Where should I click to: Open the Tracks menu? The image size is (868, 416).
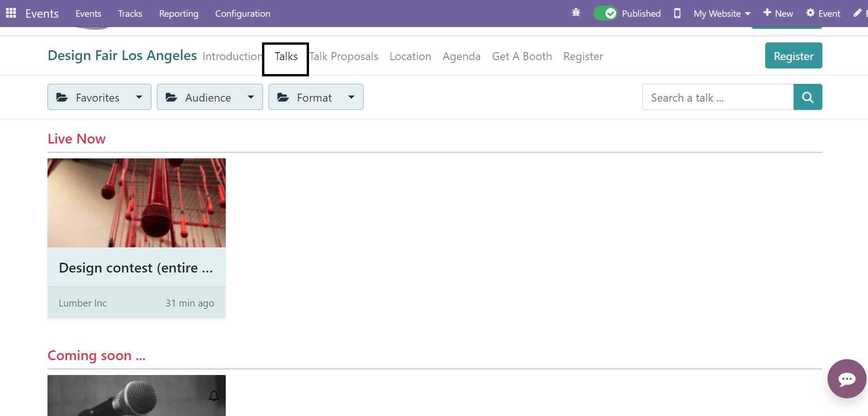pos(130,14)
